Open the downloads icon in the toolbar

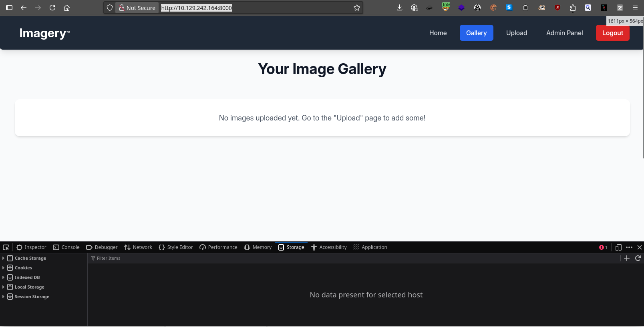point(399,8)
